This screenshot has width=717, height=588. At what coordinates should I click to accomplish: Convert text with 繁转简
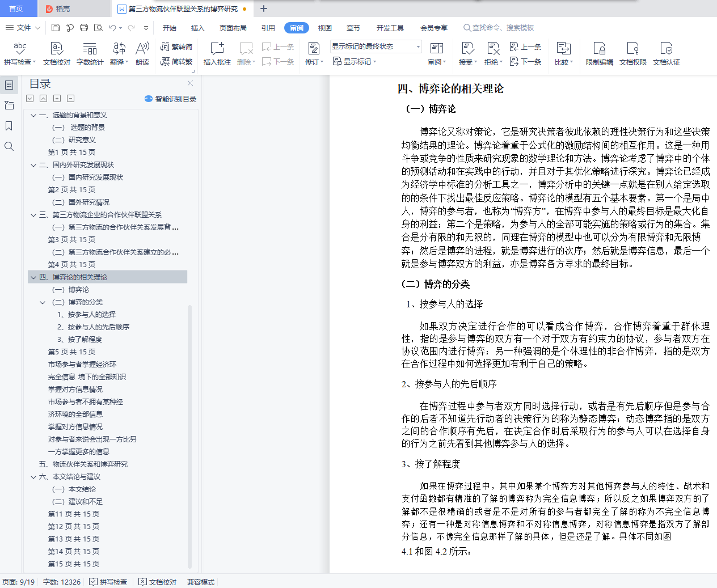point(176,46)
